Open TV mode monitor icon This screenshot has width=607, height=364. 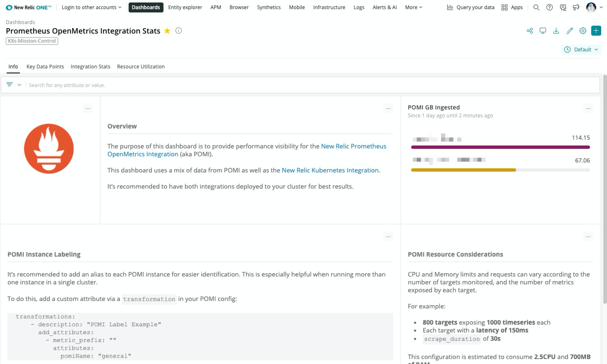coord(543,31)
